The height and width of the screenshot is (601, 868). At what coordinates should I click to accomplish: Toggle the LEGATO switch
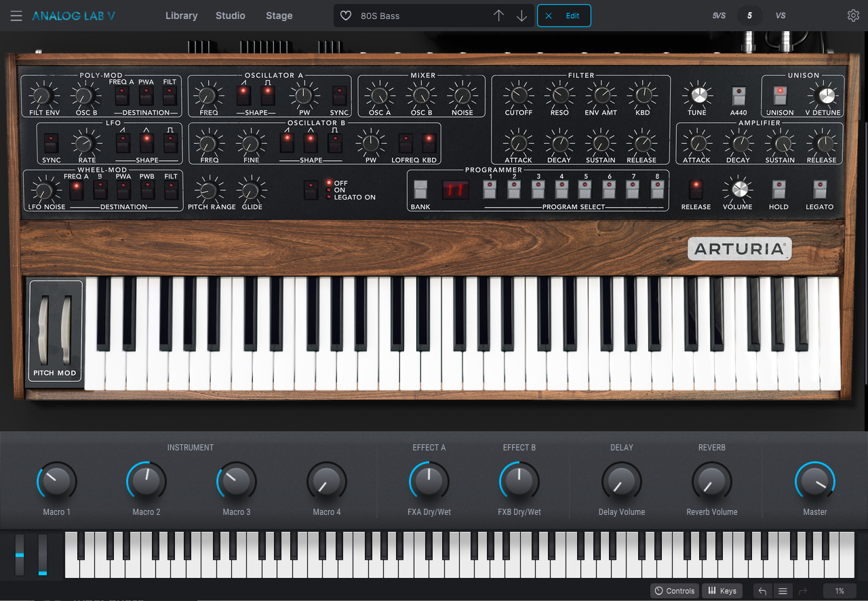pos(820,190)
